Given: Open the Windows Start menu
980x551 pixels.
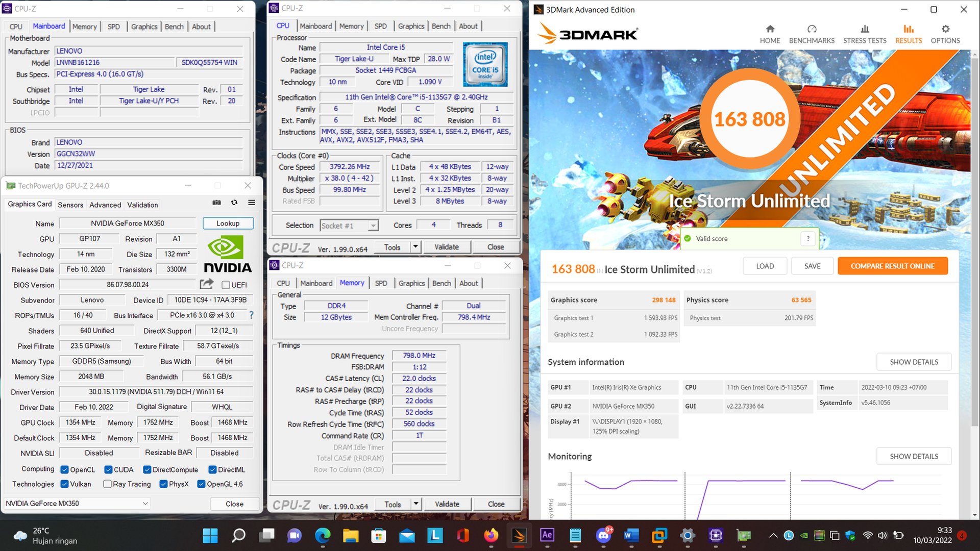Looking at the screenshot, I should click(210, 535).
